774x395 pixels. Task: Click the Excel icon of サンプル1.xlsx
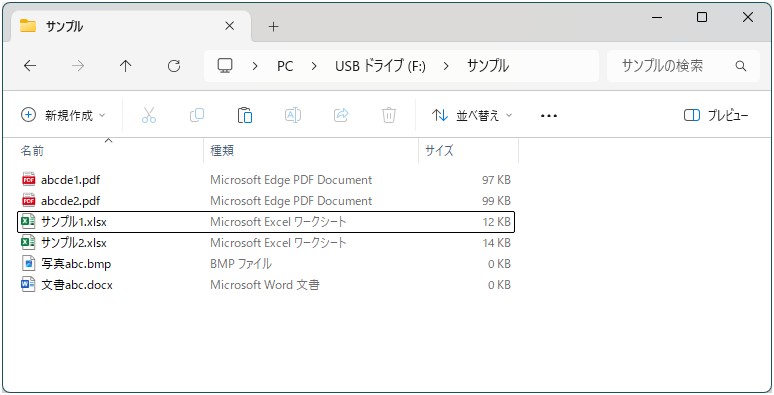point(28,222)
